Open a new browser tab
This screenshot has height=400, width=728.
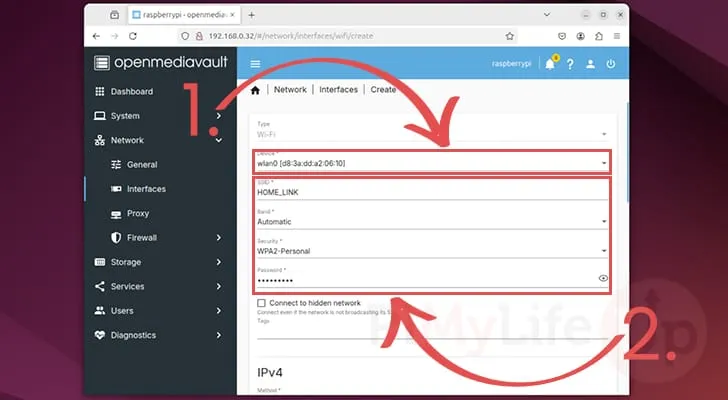(x=251, y=15)
